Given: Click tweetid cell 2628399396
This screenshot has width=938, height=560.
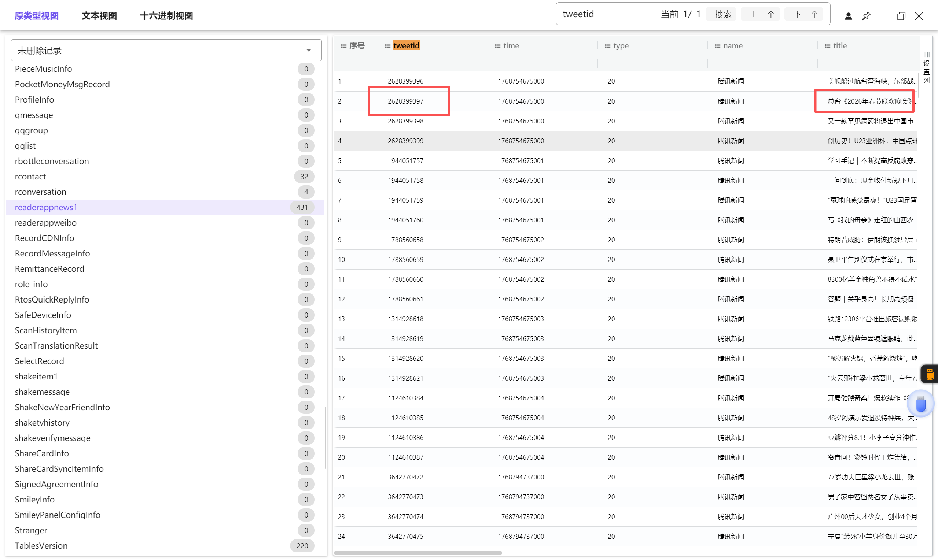Looking at the screenshot, I should (x=405, y=81).
